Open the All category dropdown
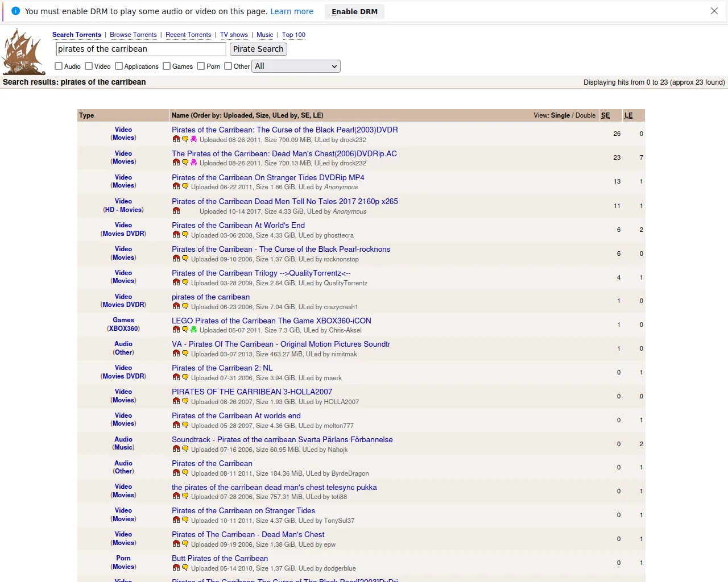Viewport: 728px width, 582px height. 296,66
